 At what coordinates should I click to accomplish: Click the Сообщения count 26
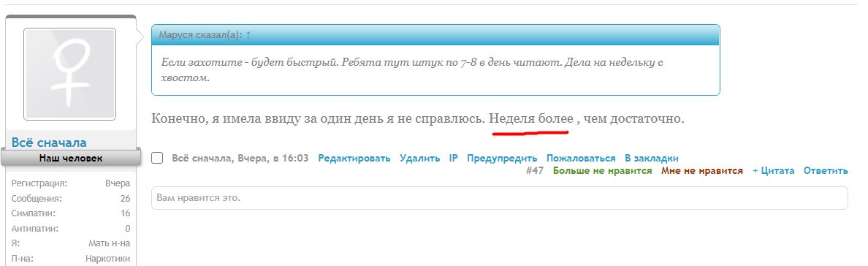point(125,198)
